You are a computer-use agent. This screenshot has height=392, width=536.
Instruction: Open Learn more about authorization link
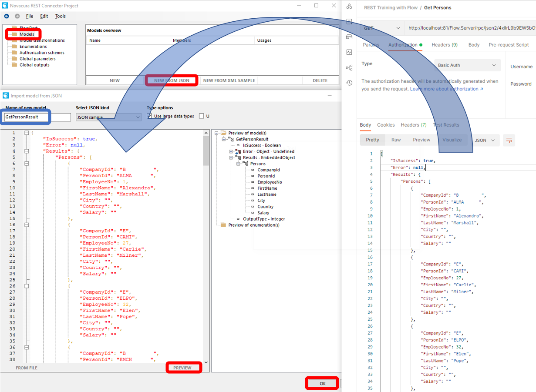tap(447, 89)
